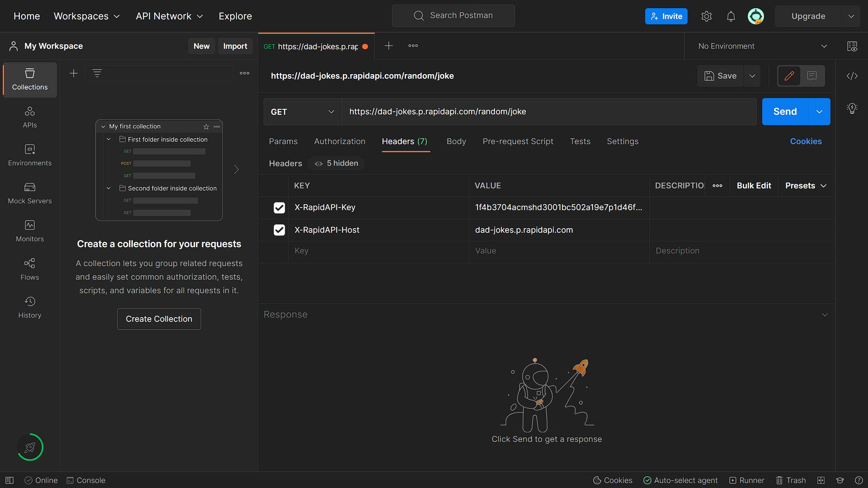
Task: Open the Presets dropdown
Action: (x=806, y=186)
